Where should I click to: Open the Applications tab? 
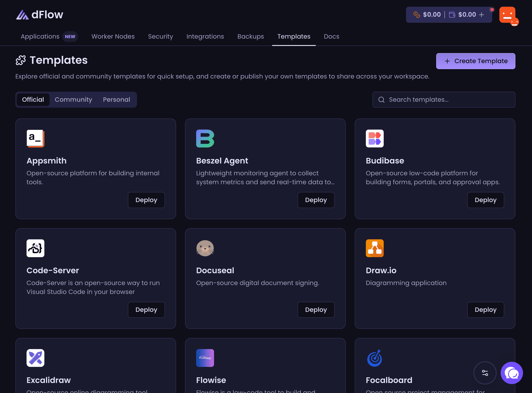click(x=40, y=37)
